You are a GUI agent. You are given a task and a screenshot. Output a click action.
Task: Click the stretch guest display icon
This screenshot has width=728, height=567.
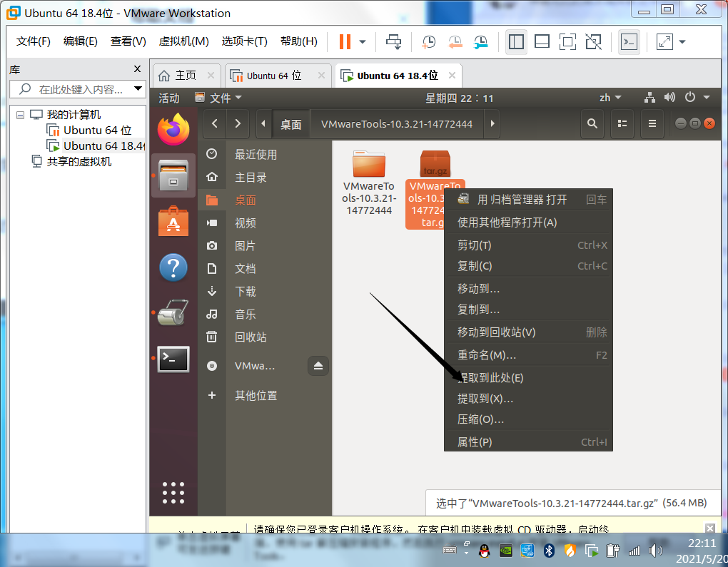(x=665, y=42)
